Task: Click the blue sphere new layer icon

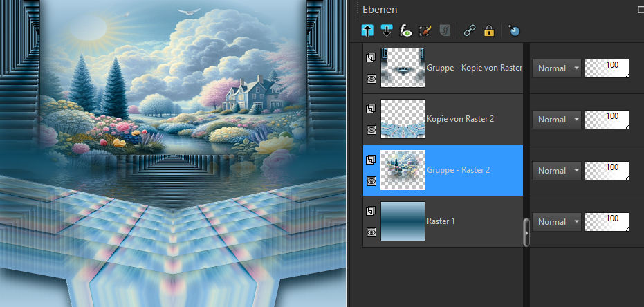Action: [x=514, y=31]
